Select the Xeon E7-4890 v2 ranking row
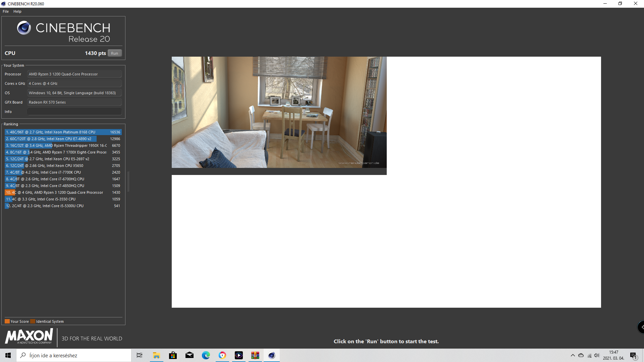This screenshot has width=644, height=362. [x=63, y=139]
